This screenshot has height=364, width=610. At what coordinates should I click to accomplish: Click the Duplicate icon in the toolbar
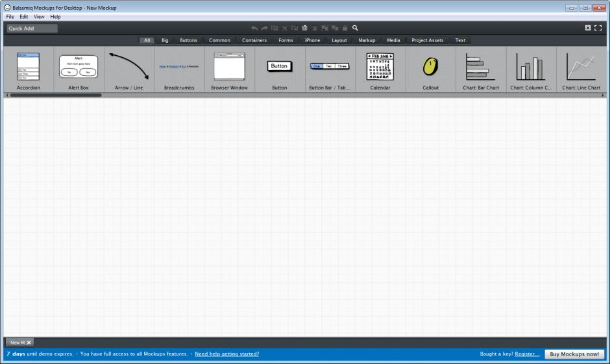pos(274,28)
